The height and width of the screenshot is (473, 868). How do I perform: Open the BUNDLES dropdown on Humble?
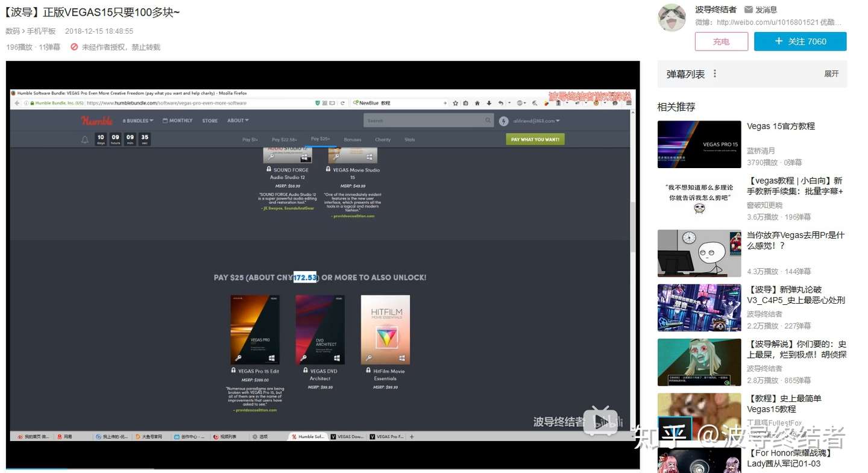(139, 121)
